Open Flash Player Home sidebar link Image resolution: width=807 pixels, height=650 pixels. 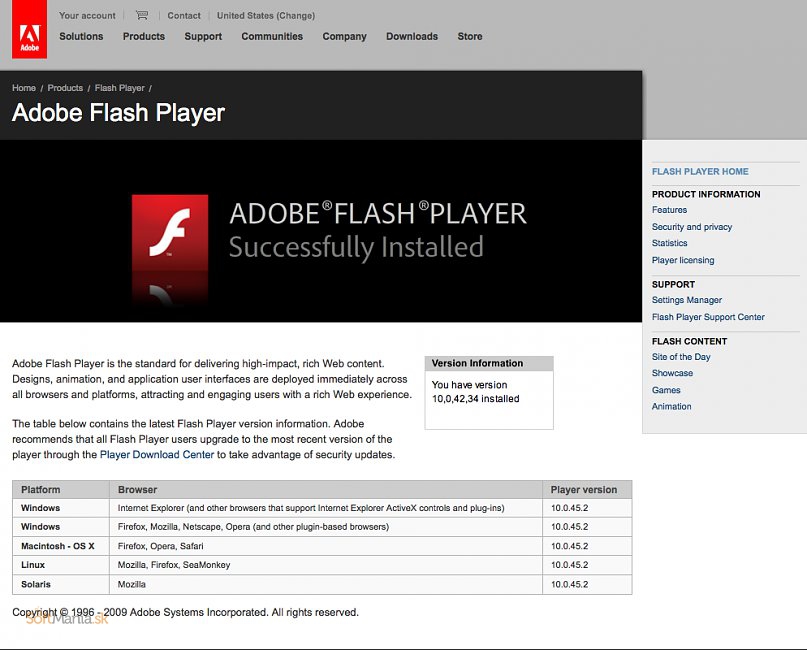coord(700,171)
